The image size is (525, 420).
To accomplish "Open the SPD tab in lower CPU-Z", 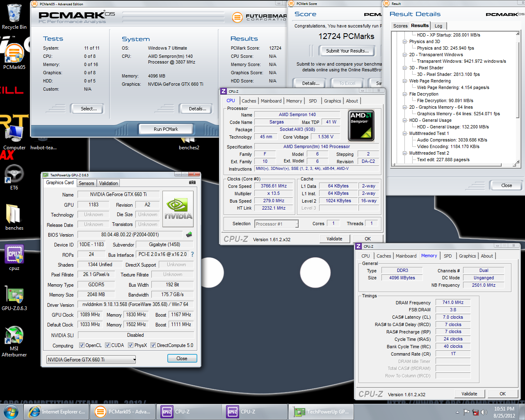I will click(447, 256).
